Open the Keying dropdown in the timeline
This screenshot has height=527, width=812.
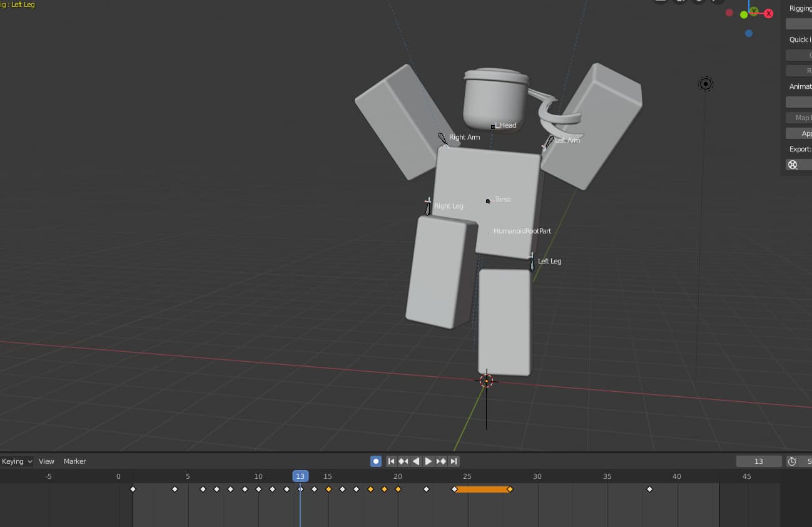point(16,461)
